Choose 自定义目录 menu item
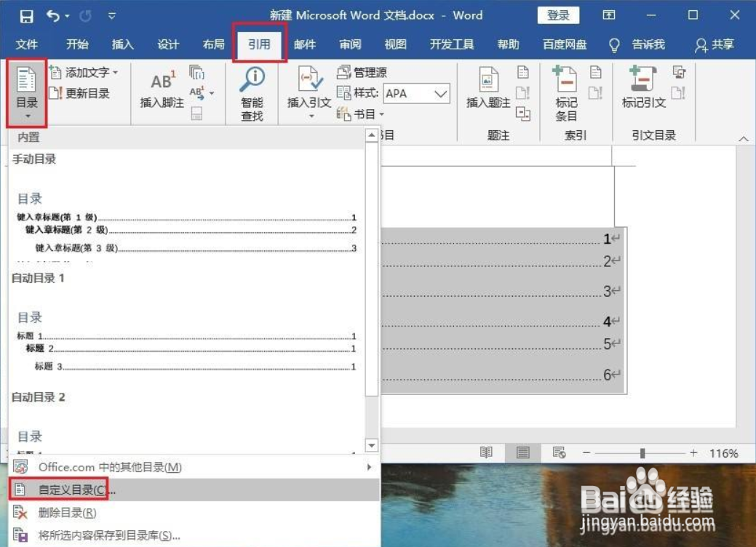The height and width of the screenshot is (547, 756). (194, 490)
